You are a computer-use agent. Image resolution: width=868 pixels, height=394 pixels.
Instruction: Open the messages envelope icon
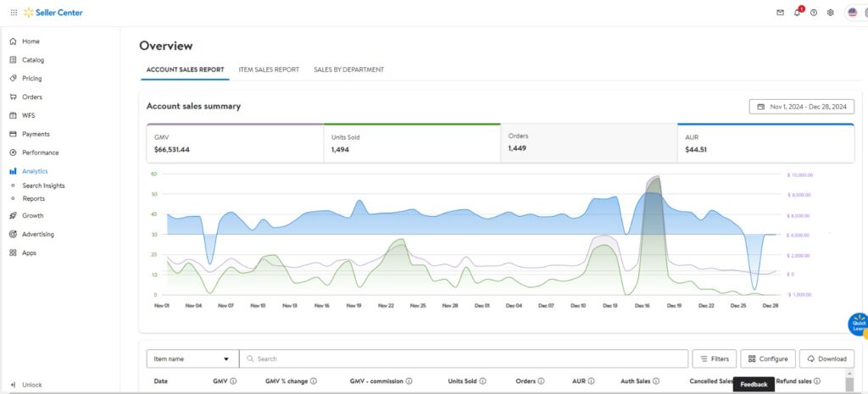click(x=780, y=13)
